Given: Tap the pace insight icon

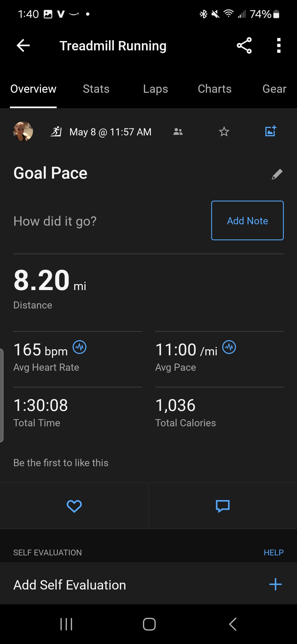Looking at the screenshot, I should [x=229, y=347].
